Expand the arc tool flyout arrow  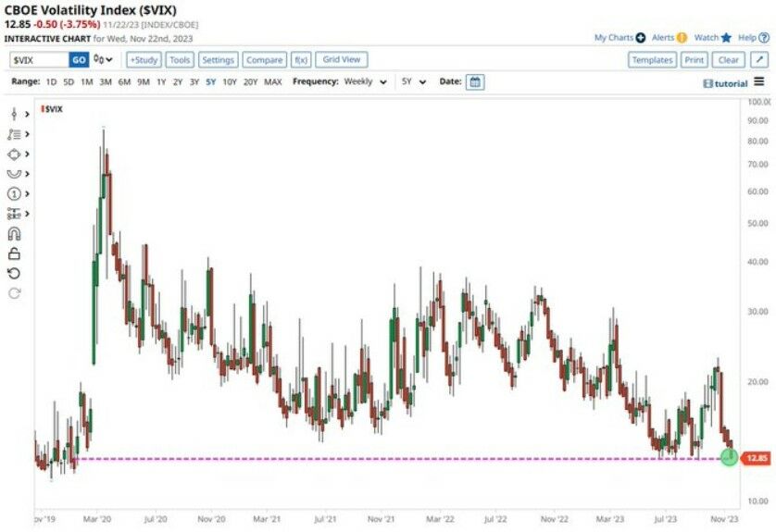[27, 174]
